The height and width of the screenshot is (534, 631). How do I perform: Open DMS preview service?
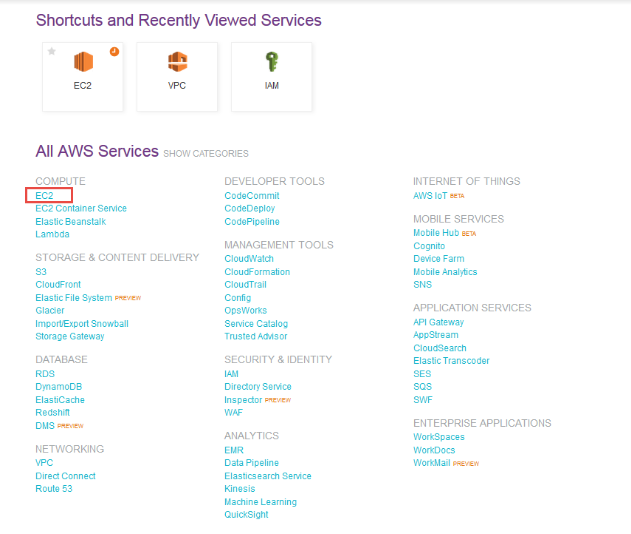tap(45, 426)
